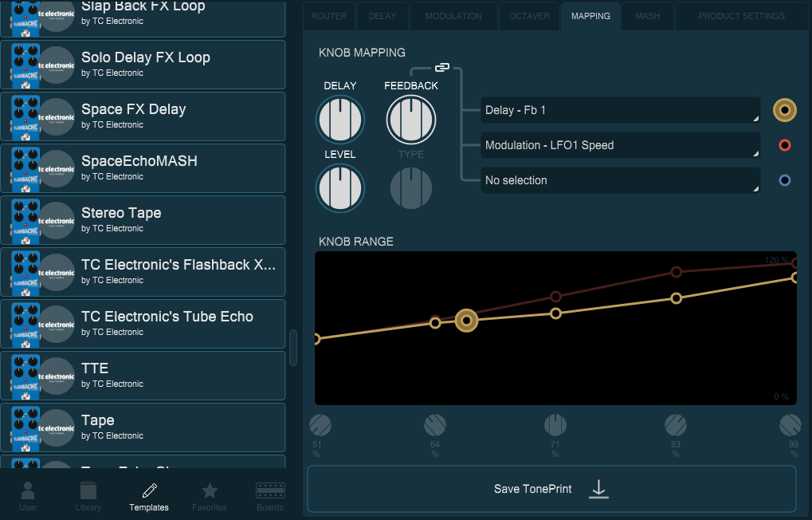This screenshot has height=520, width=812.
Task: Click the 51% range knob below the graph
Action: pos(320,426)
